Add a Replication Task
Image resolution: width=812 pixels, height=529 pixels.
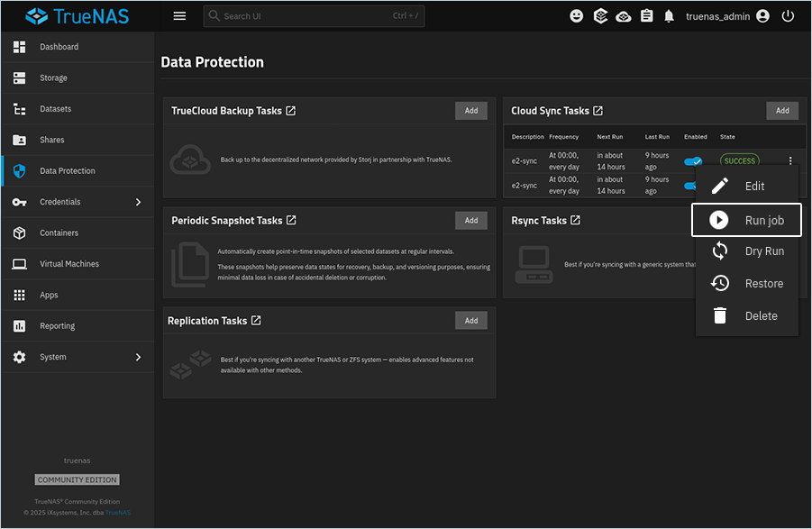(471, 321)
